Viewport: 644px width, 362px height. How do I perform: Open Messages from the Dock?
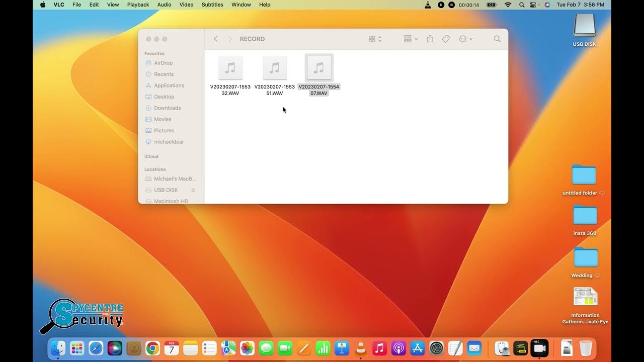(x=266, y=348)
